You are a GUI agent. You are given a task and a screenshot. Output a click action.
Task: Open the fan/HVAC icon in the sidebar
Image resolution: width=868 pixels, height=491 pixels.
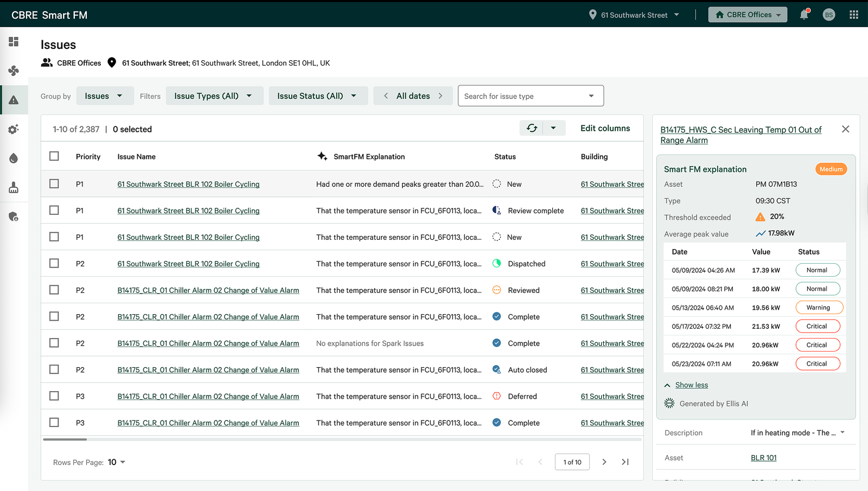tap(14, 71)
